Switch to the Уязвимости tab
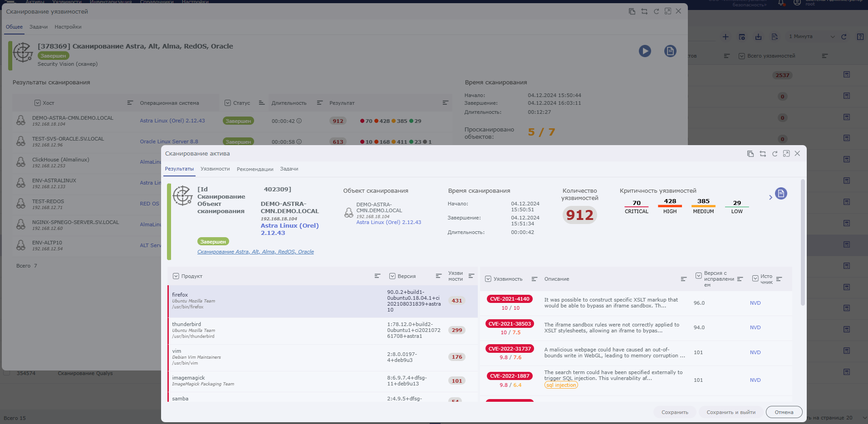 click(215, 169)
